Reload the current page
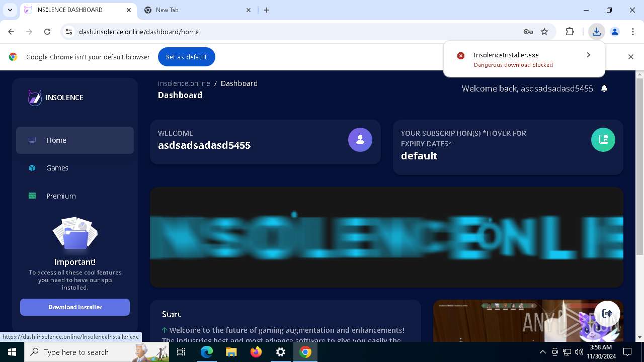 click(47, 32)
